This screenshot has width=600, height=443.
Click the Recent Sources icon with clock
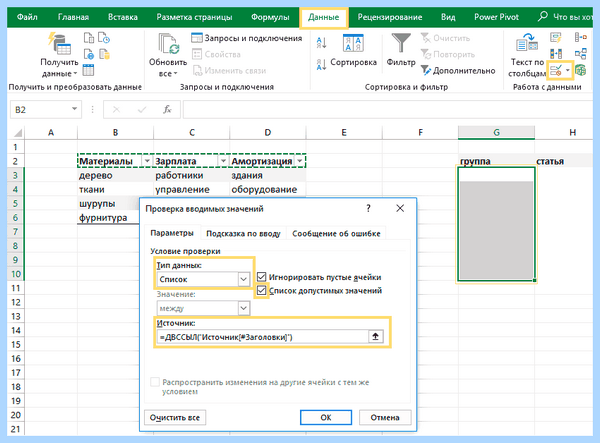pos(104,38)
